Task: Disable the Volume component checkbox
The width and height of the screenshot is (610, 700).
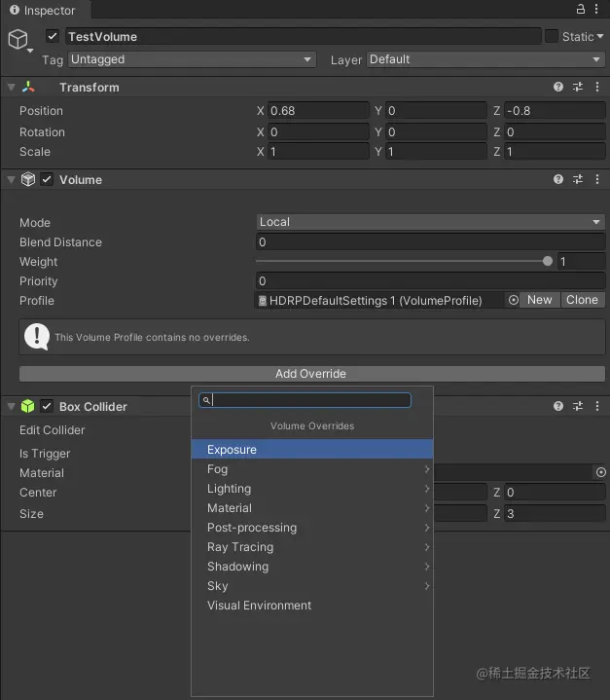Action: click(47, 179)
